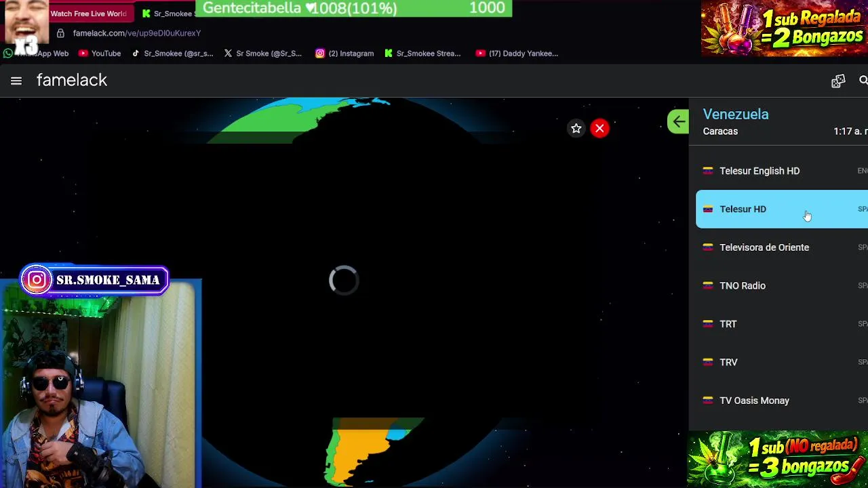Open the WhatsApp Web bookmark
This screenshot has width=868, height=488.
37,54
